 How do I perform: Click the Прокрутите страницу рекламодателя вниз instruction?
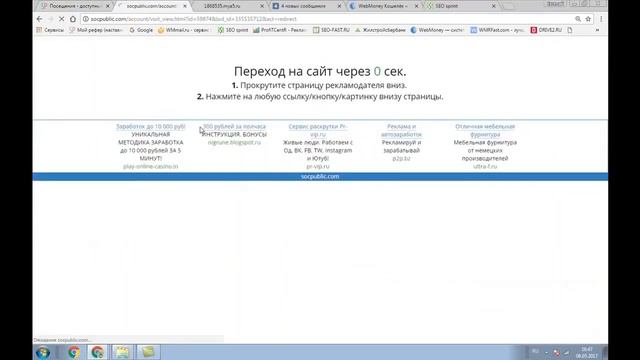click(x=319, y=85)
